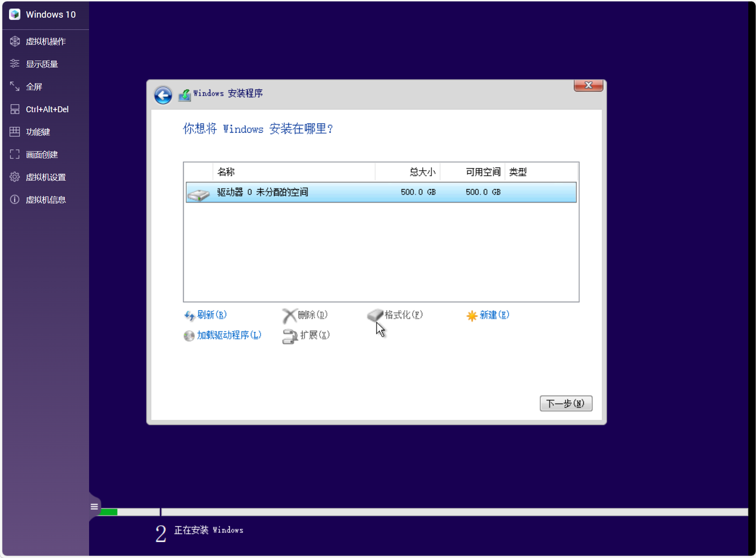The image size is (756, 558).
Task: Close the Windows 安装程序 dialog
Action: 588,85
